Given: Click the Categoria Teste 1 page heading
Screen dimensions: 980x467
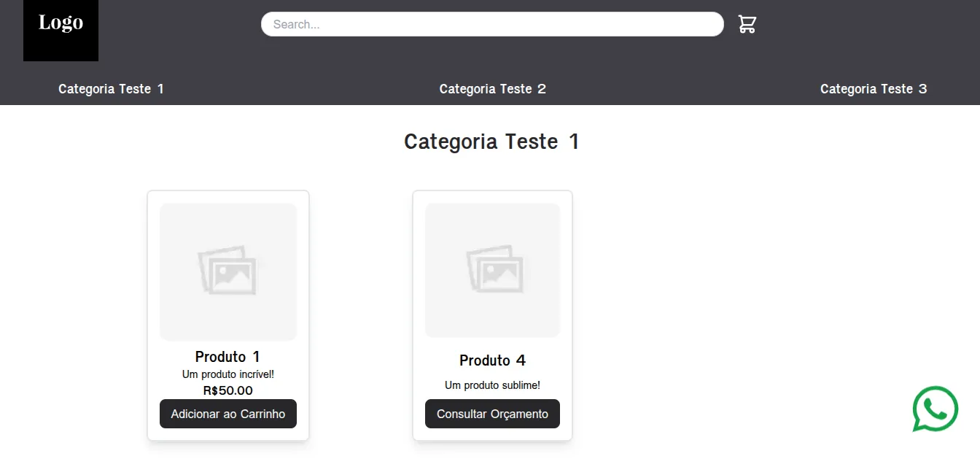Looking at the screenshot, I should click(492, 141).
